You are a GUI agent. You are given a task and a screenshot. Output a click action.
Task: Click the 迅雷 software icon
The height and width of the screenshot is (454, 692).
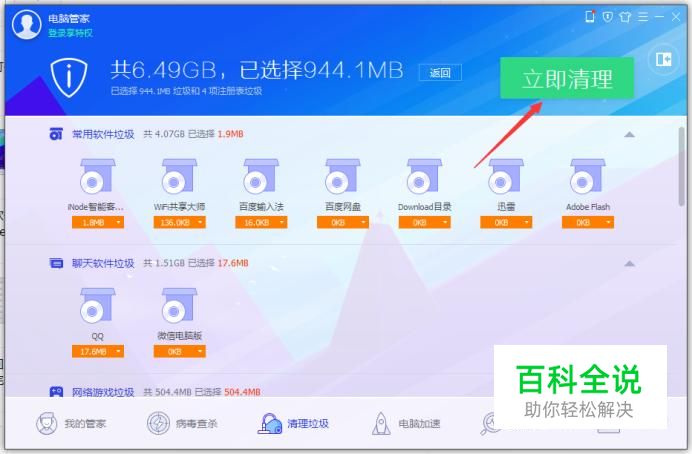click(506, 176)
